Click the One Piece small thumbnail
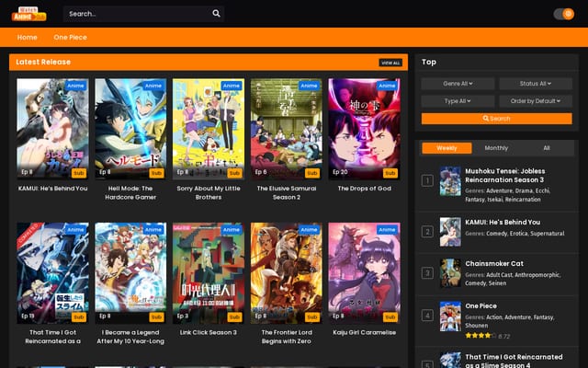588x368 pixels. point(450,316)
